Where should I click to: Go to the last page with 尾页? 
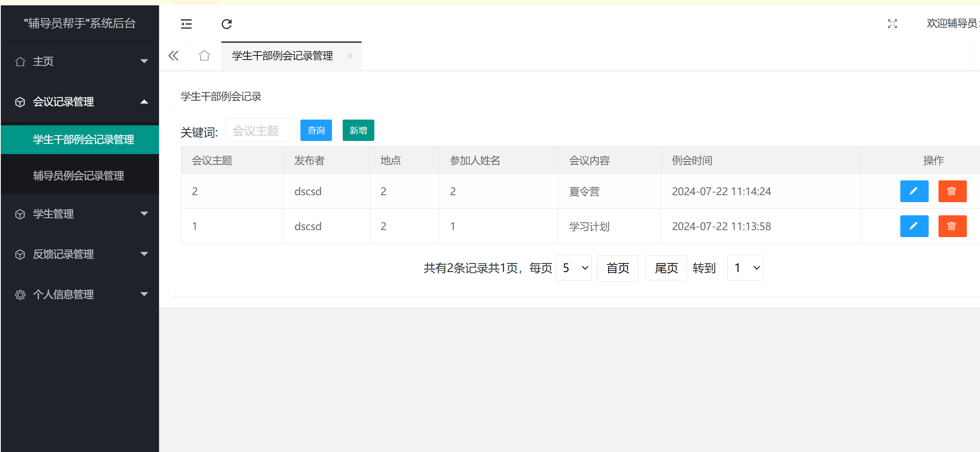pos(666,268)
